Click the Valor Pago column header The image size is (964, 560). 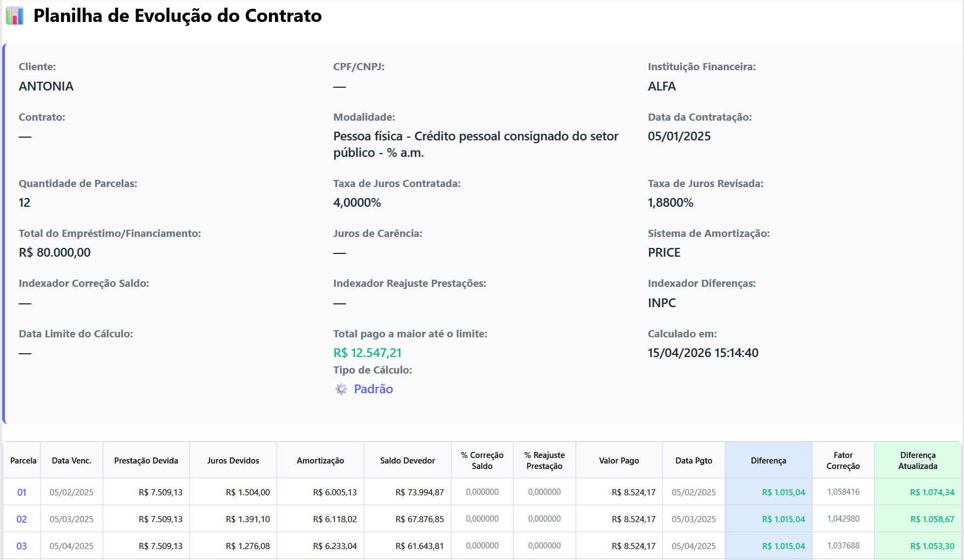619,461
